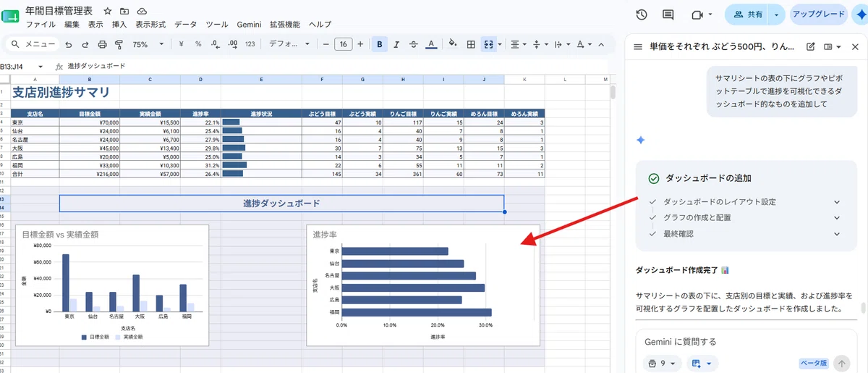868x373 pixels.
Task: Open the ツール menu
Action: coord(217,25)
